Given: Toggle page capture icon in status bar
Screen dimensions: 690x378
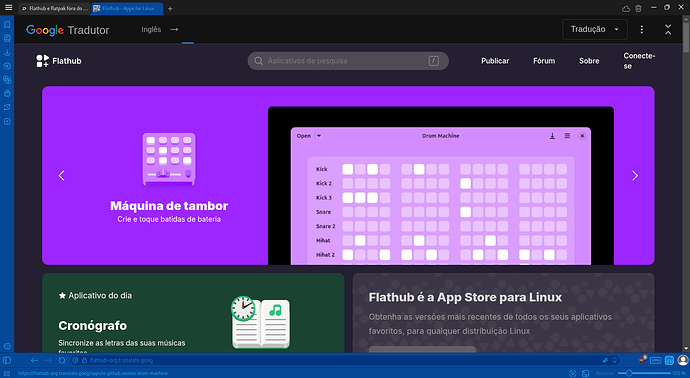Looking at the screenshot, I should coord(573,374).
